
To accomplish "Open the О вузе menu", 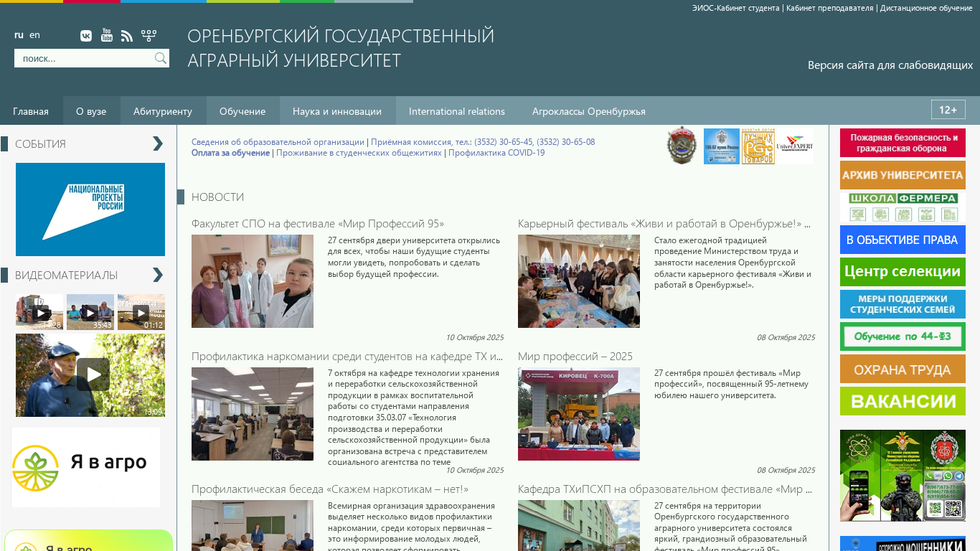I will point(91,111).
